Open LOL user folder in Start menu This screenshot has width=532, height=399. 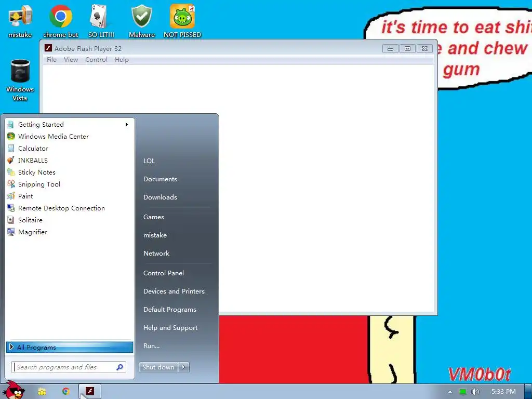click(x=149, y=161)
